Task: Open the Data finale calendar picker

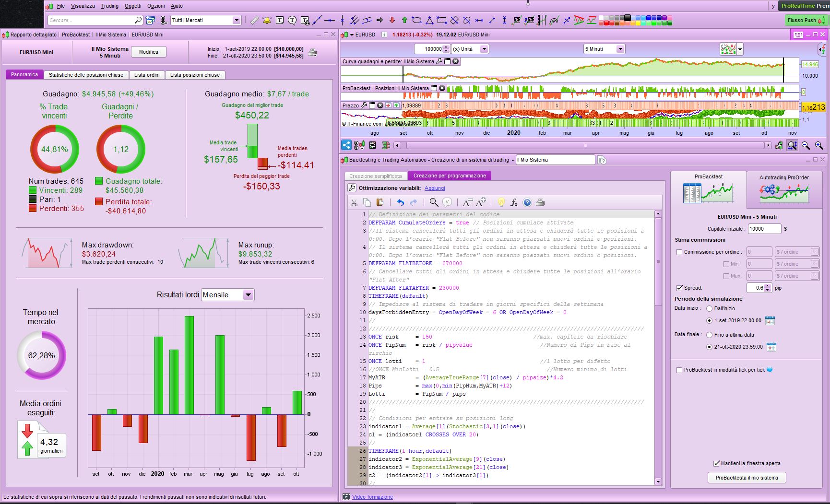Action: point(771,347)
